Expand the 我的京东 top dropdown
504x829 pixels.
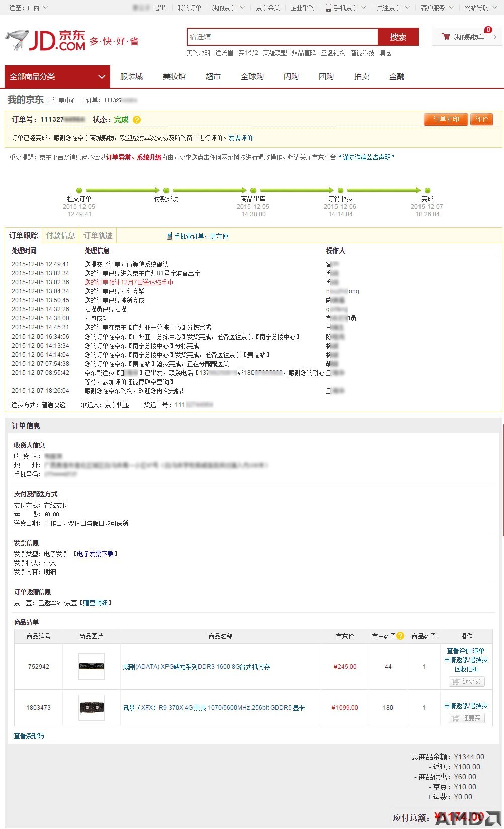pos(228,8)
